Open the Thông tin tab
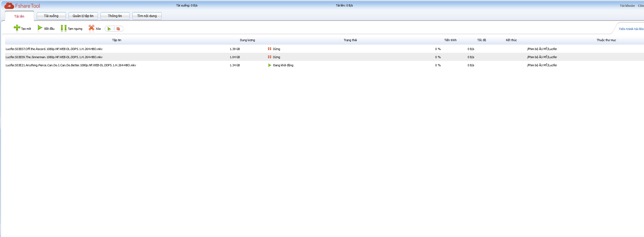 click(115, 16)
